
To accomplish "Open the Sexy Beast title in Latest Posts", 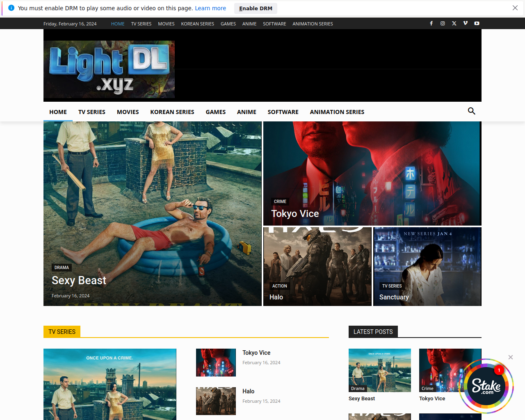I will tap(362, 399).
